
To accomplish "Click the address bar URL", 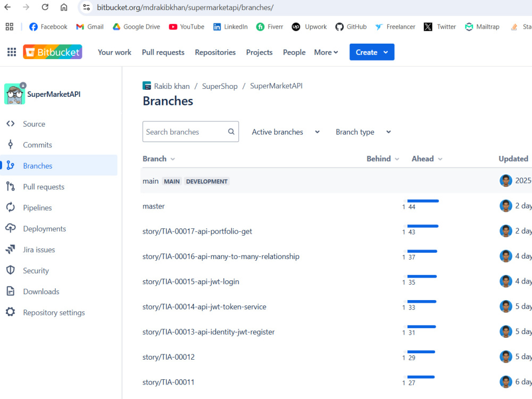I will tap(185, 7).
